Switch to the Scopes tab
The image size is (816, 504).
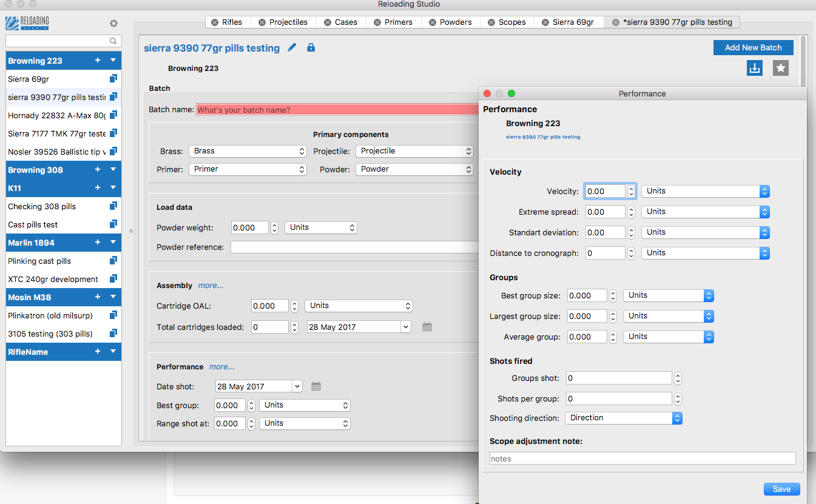[506, 22]
